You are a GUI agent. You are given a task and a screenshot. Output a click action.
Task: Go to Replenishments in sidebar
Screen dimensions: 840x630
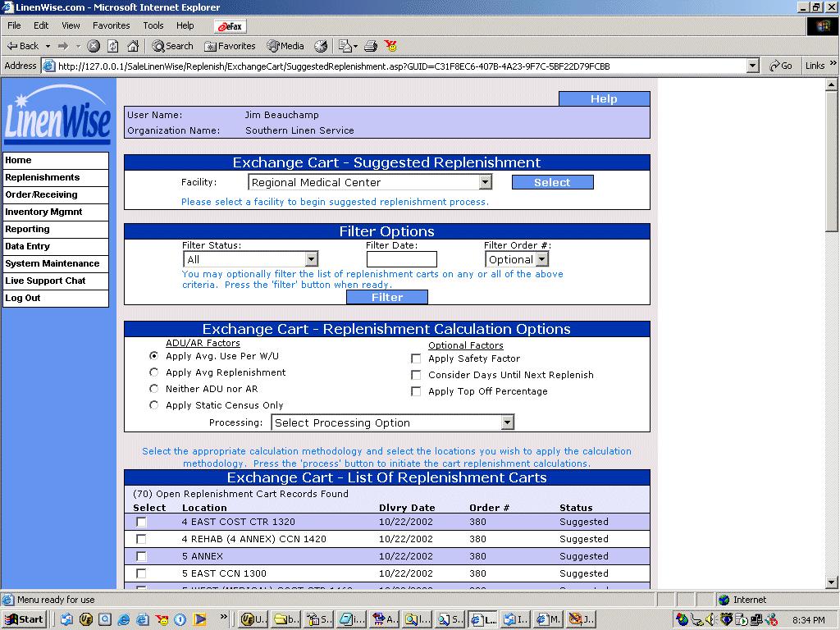(x=56, y=177)
